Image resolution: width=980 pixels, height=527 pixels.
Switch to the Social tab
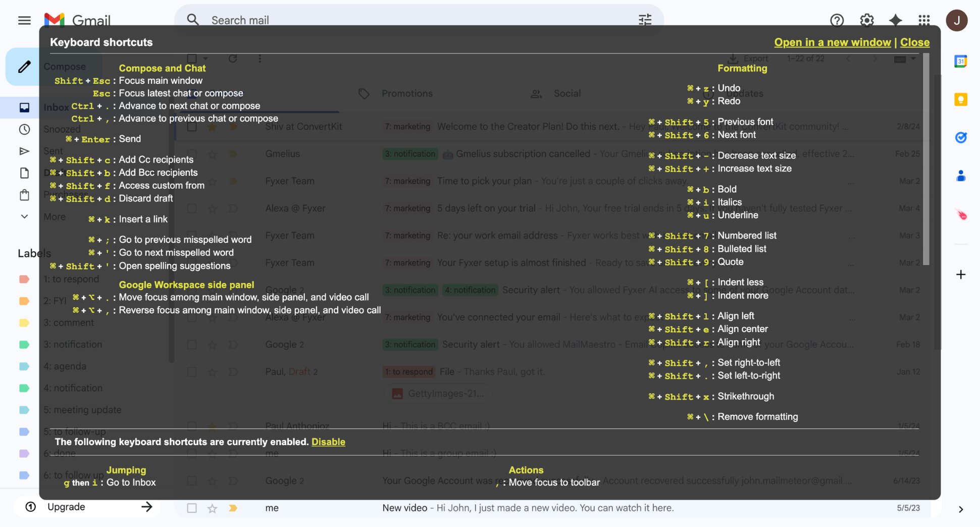point(566,93)
